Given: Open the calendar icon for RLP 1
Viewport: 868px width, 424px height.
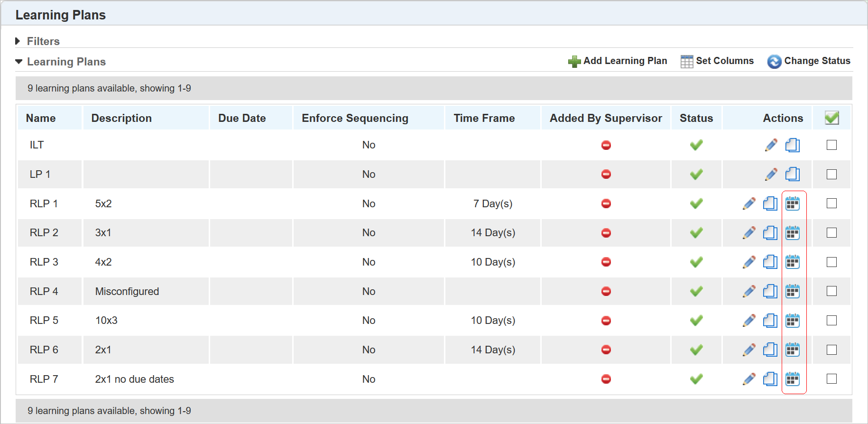Looking at the screenshot, I should [793, 203].
